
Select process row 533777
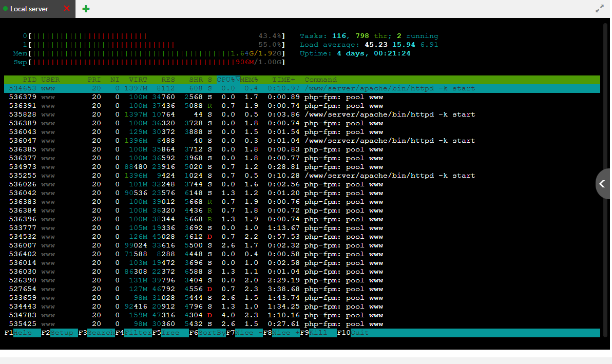302,228
